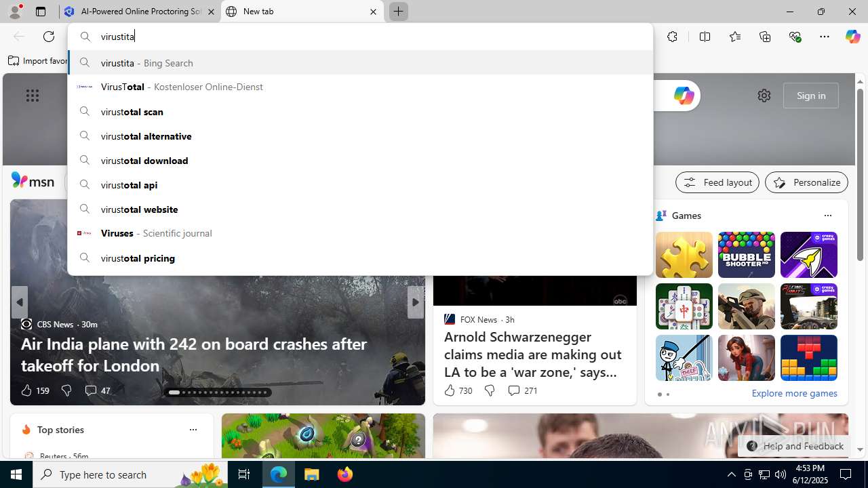This screenshot has width=868, height=488.
Task: Click the Help and Feedback button
Action: tap(794, 446)
